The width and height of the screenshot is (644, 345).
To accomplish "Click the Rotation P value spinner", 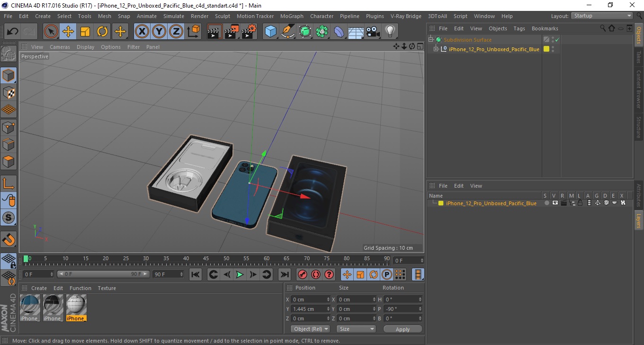I will [420, 309].
